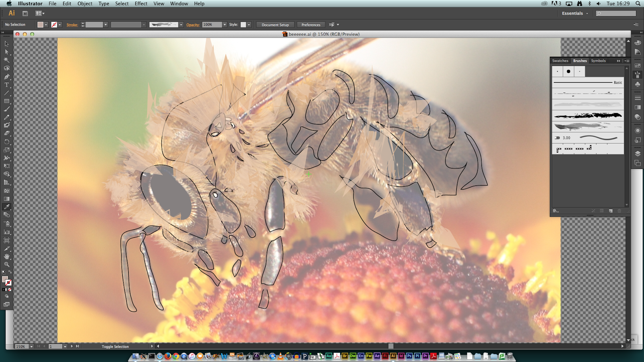
Task: Open the zoom level dropdown at 150%
Action: point(31,346)
